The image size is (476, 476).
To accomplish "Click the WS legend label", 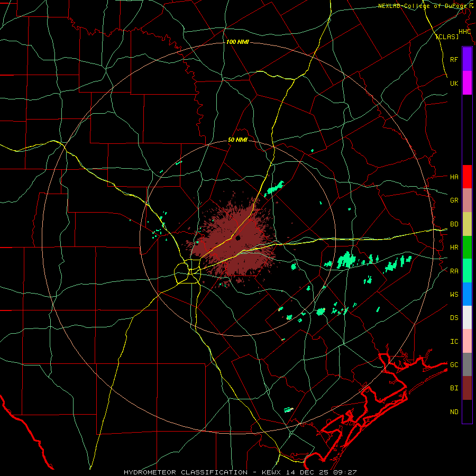I will tap(454, 294).
